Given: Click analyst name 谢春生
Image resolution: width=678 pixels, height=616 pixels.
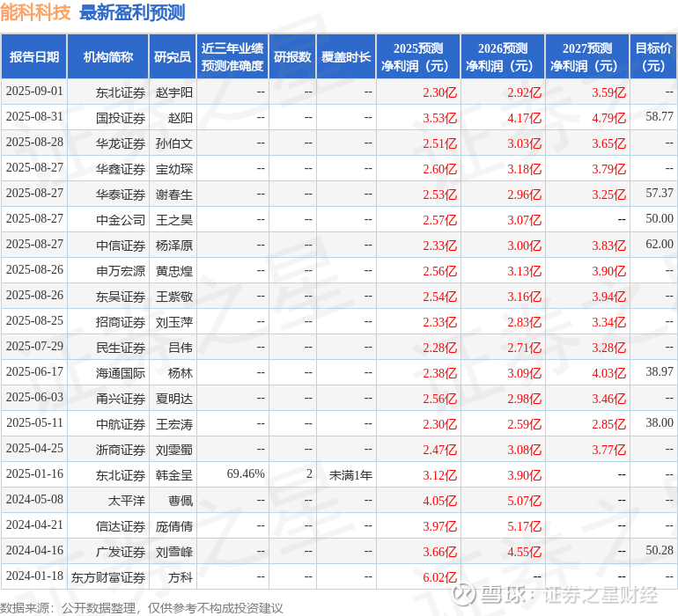Looking at the screenshot, I should (x=173, y=194).
